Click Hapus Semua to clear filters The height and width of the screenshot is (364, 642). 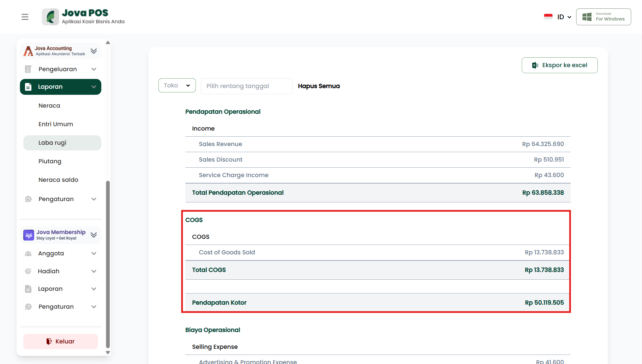(x=318, y=86)
